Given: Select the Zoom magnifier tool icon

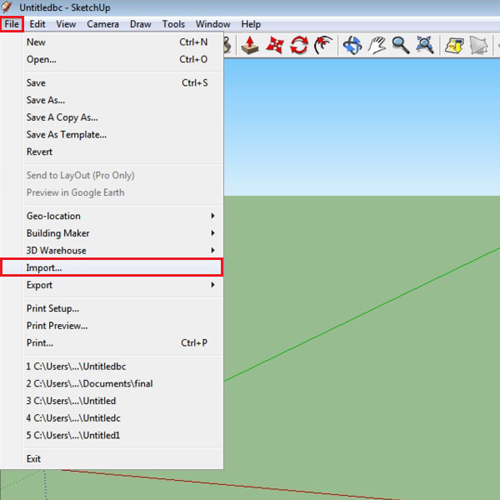Looking at the screenshot, I should (x=400, y=45).
